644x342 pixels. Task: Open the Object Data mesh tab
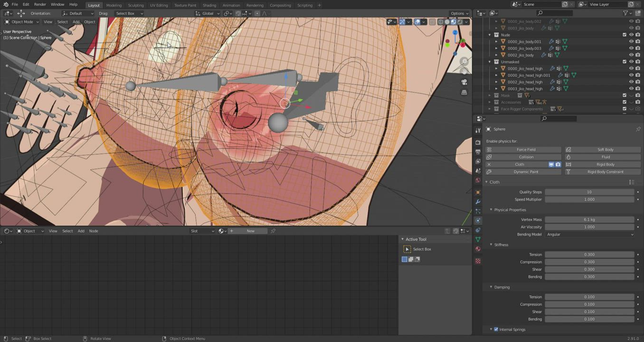click(478, 239)
